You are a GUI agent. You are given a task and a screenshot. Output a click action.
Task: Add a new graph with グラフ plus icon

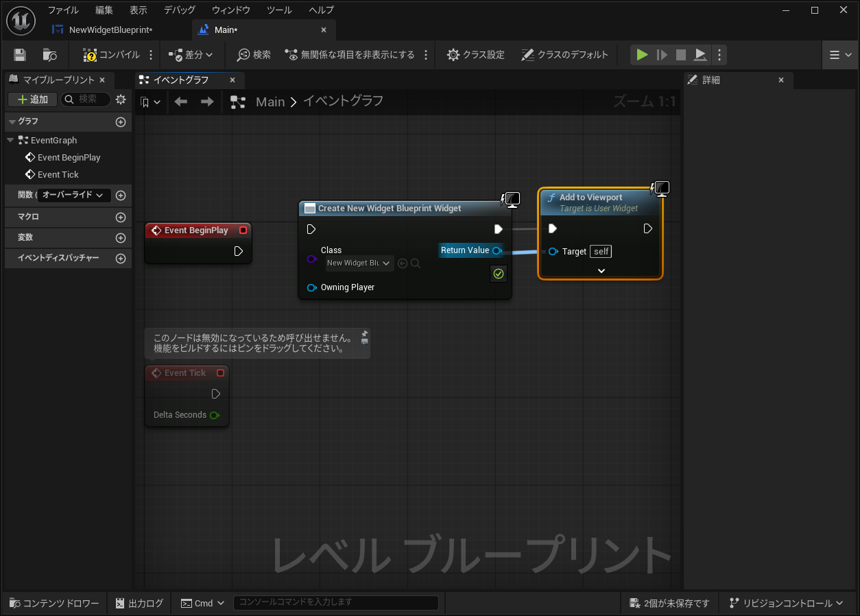[121, 122]
